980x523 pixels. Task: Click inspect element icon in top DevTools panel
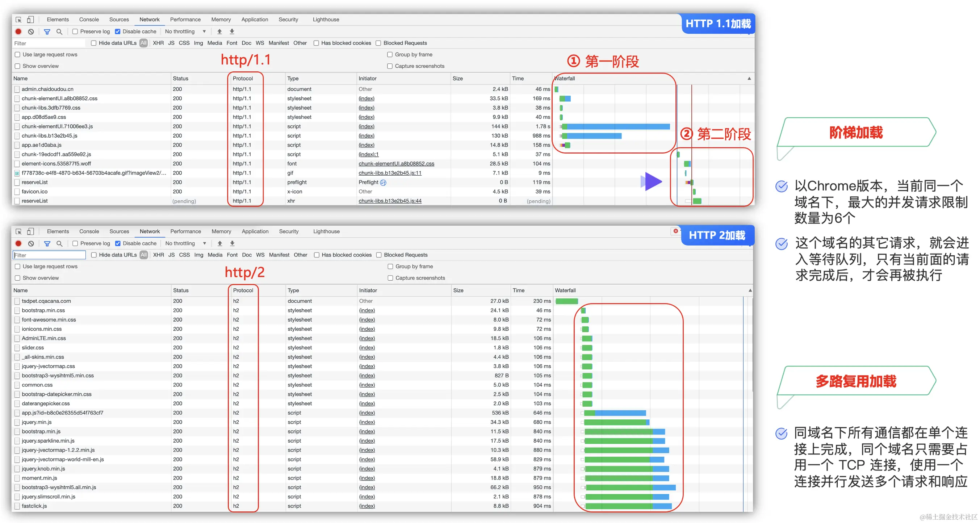[x=18, y=20]
